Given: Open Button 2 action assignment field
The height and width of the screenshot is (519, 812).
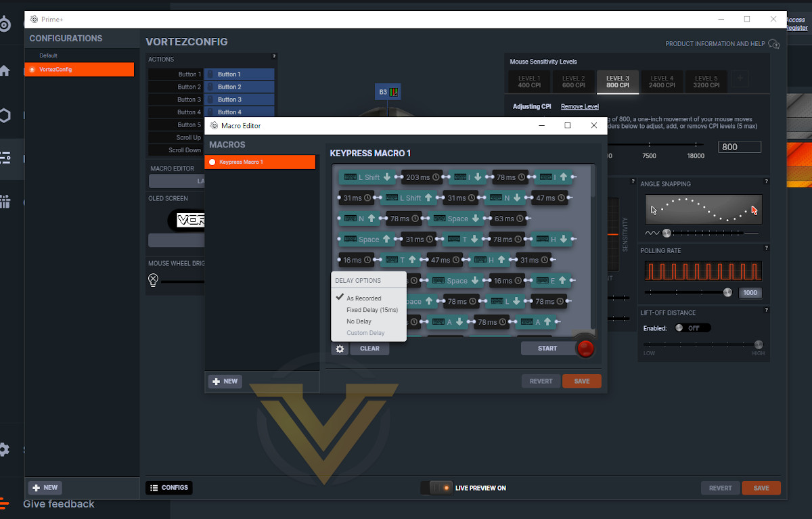Looking at the screenshot, I should tap(240, 87).
